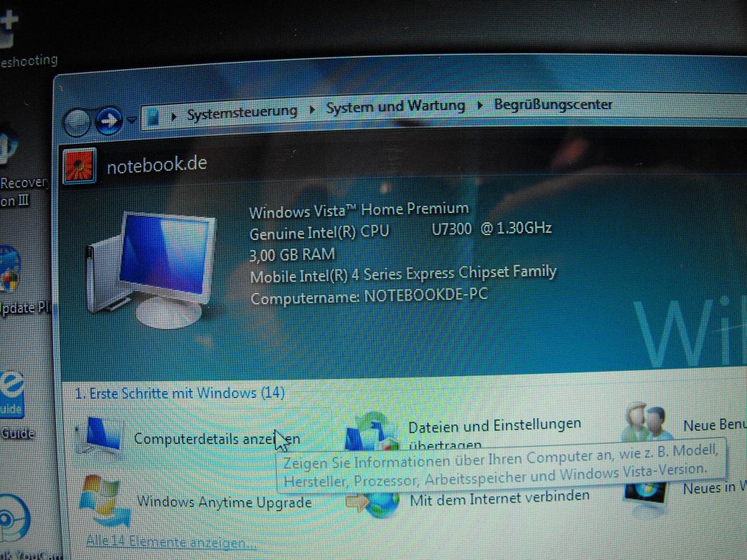Open Mit dem Internet verbinden

point(500,497)
